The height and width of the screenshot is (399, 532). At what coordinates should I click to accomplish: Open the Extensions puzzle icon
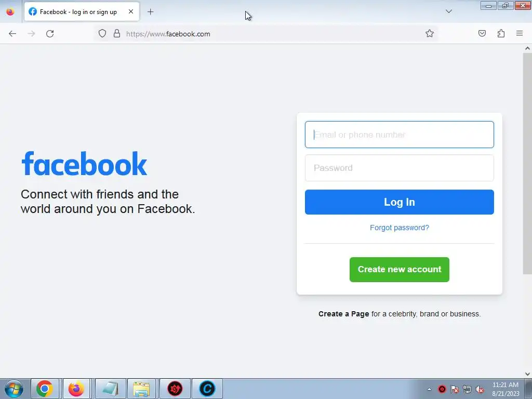click(x=501, y=33)
